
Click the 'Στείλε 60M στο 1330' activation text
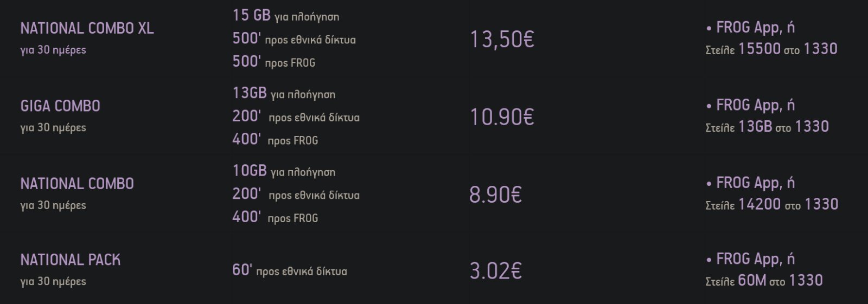(764, 281)
